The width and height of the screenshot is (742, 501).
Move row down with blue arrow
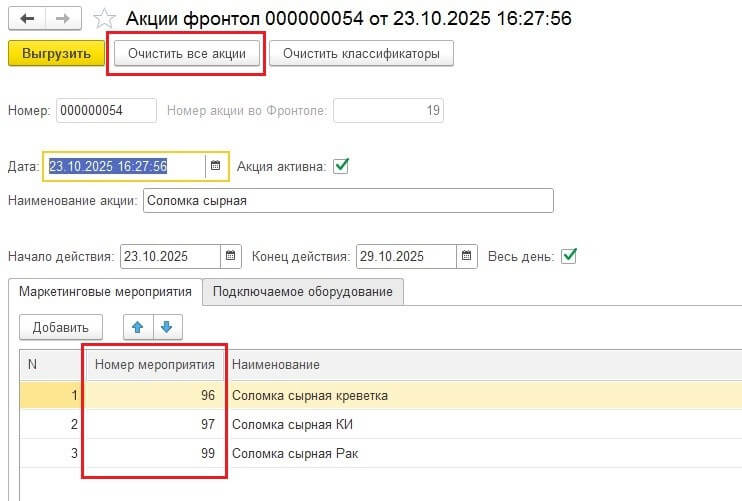tap(167, 326)
